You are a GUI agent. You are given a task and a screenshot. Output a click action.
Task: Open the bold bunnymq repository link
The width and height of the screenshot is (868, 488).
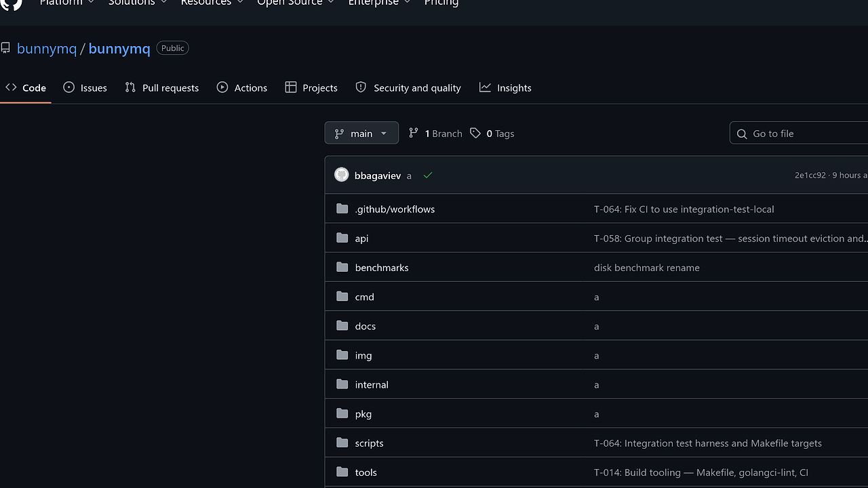point(119,49)
